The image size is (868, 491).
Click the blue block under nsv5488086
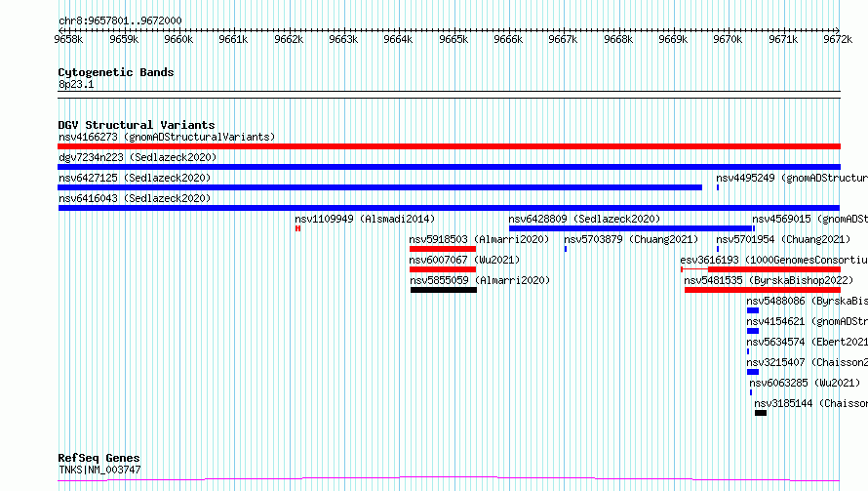pyautogui.click(x=752, y=310)
